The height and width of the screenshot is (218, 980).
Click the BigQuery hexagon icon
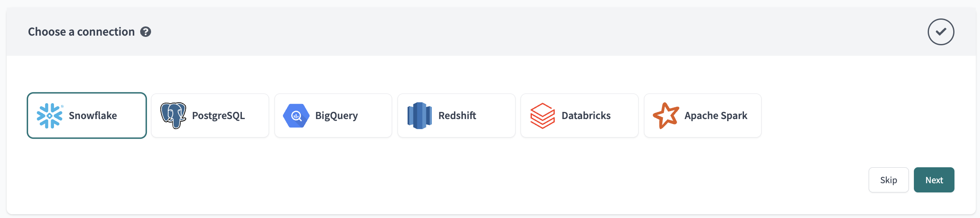tap(296, 116)
